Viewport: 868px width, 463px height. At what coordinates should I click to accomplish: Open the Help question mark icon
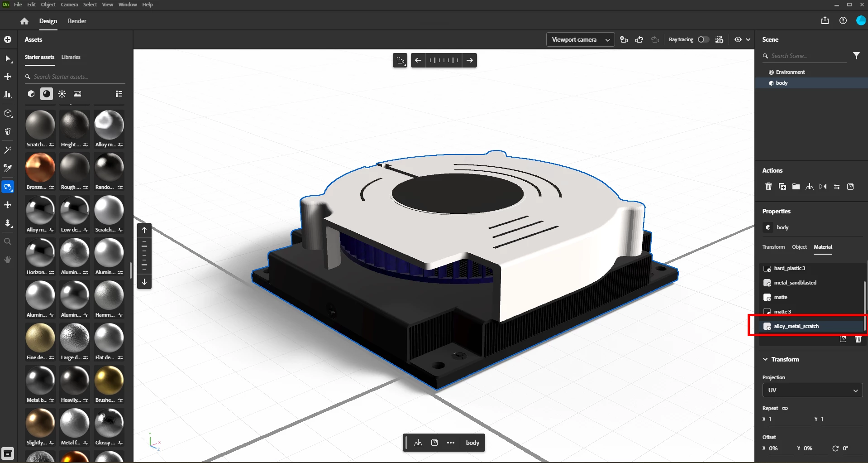(843, 20)
